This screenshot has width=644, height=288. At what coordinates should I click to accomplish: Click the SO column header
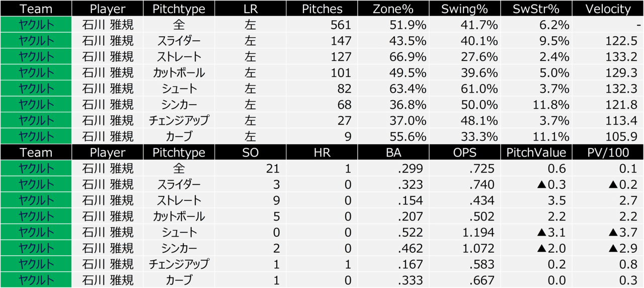tap(250, 153)
